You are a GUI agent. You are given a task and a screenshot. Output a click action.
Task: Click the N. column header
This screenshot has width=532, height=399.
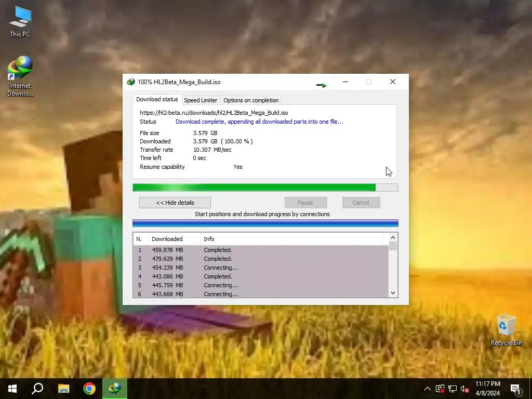click(x=141, y=239)
